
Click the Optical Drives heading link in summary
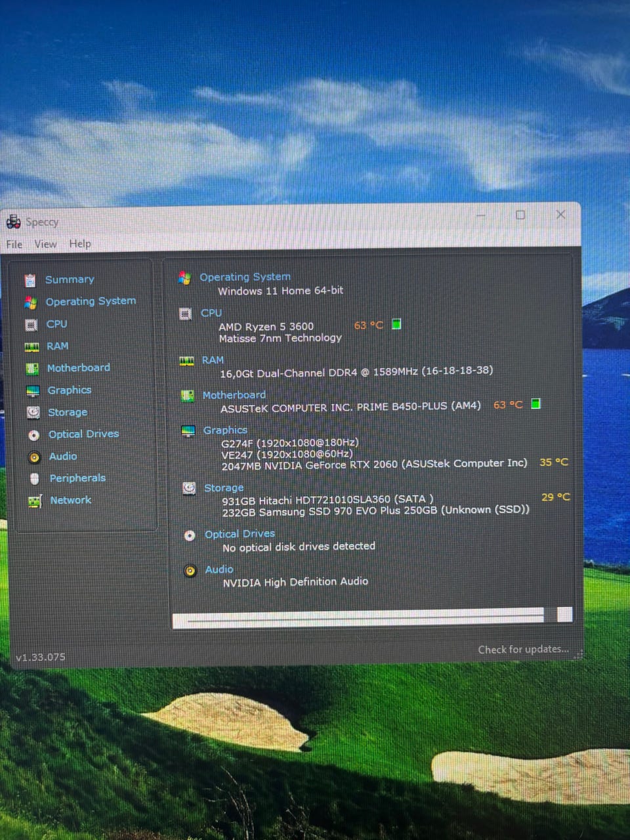point(240,534)
